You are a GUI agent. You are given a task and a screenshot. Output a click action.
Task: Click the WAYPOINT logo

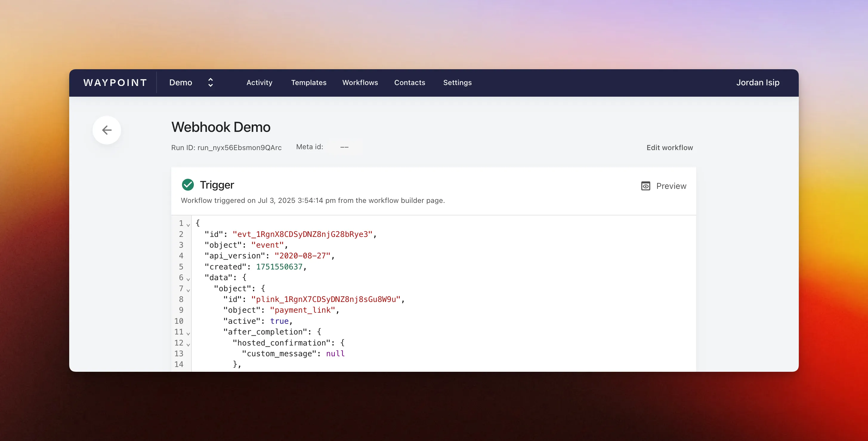pyautogui.click(x=115, y=83)
